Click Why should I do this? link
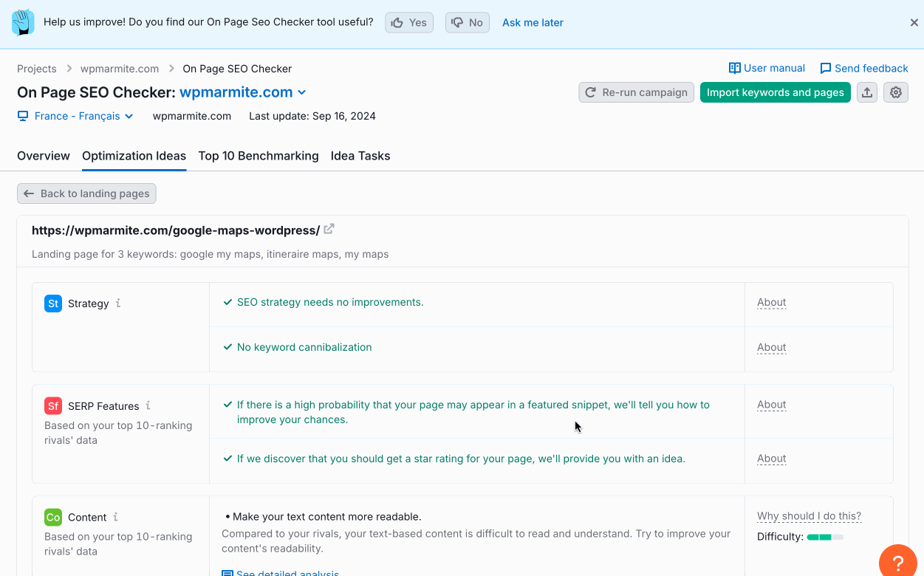The image size is (924, 576). point(809,516)
